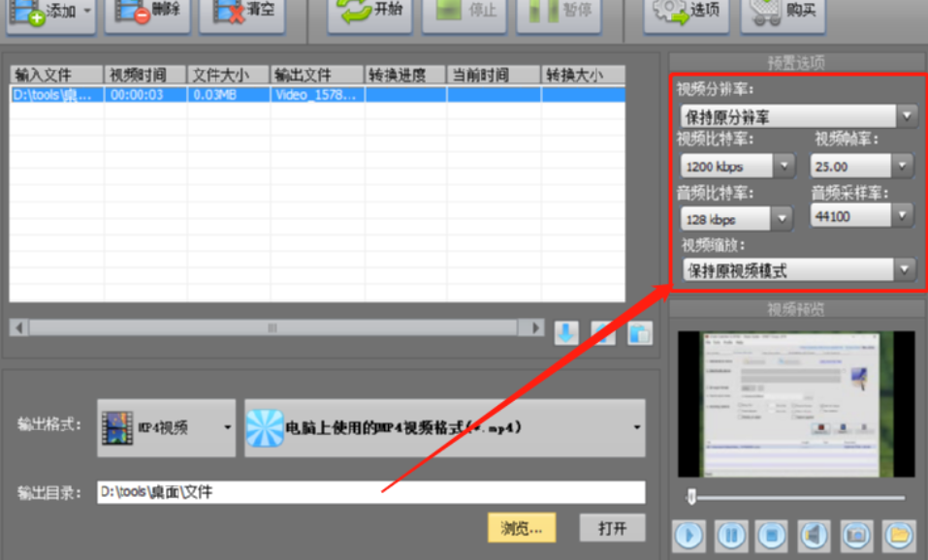Click the 输入文件 column header
The height and width of the screenshot is (560, 928).
57,75
